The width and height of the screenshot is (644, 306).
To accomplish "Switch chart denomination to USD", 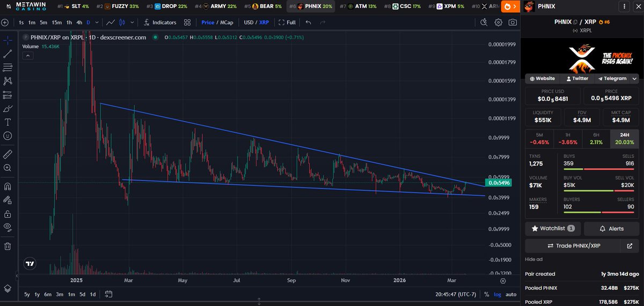I will pos(248,23).
